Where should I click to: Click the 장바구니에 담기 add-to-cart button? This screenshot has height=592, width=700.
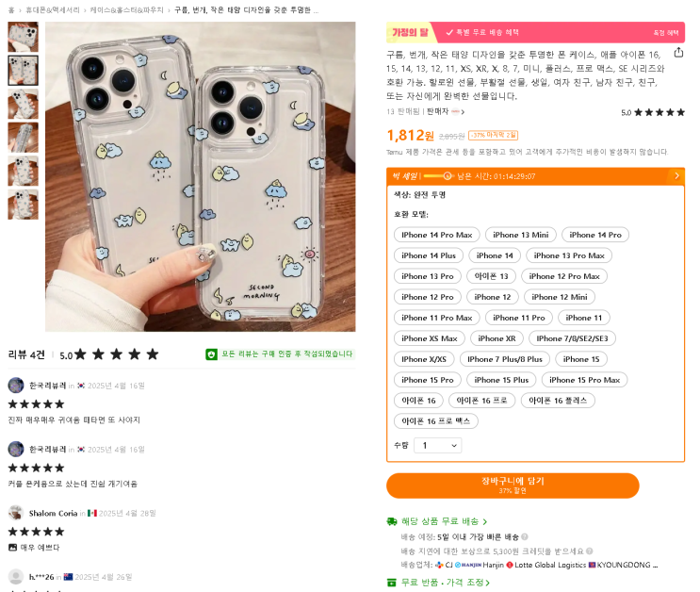point(513,485)
